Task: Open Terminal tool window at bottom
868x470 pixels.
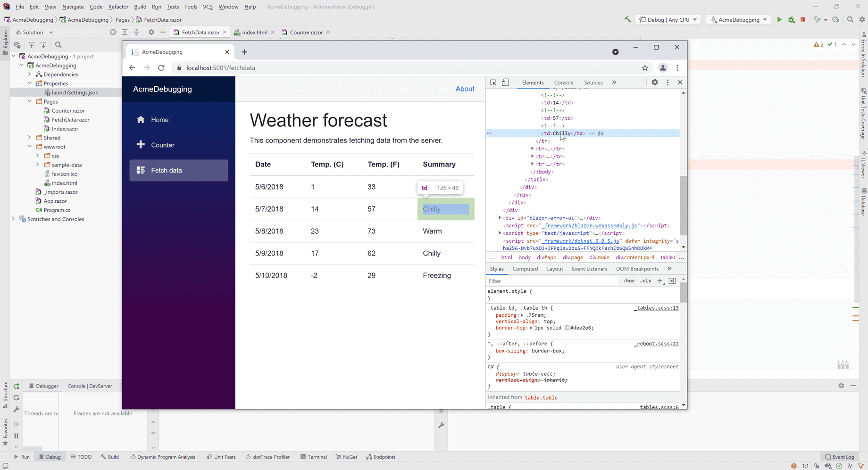Action: click(x=313, y=457)
